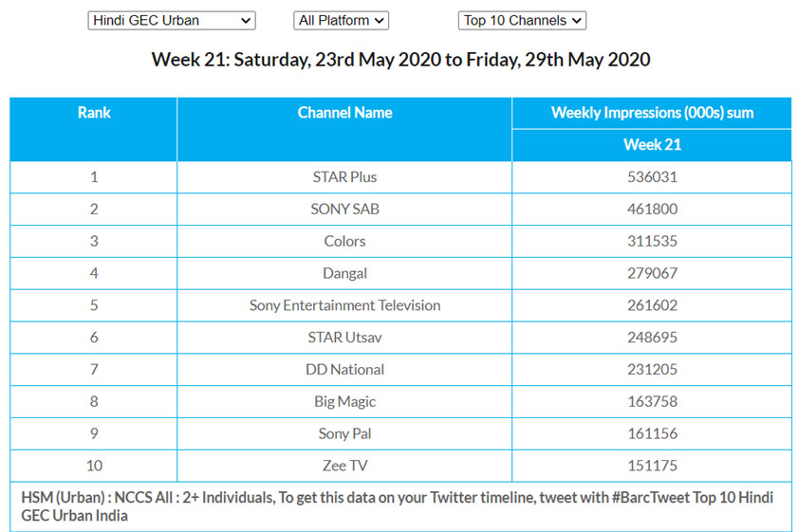Click the Big Magic channel name
Viewport: 798px width, 532px height.
tap(344, 402)
